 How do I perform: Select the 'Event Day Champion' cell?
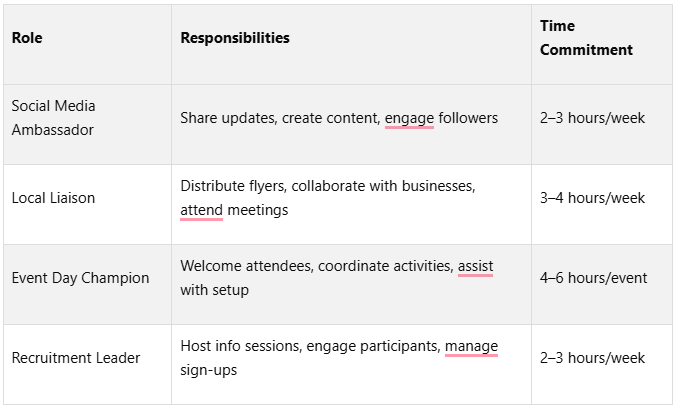pyautogui.click(x=80, y=278)
